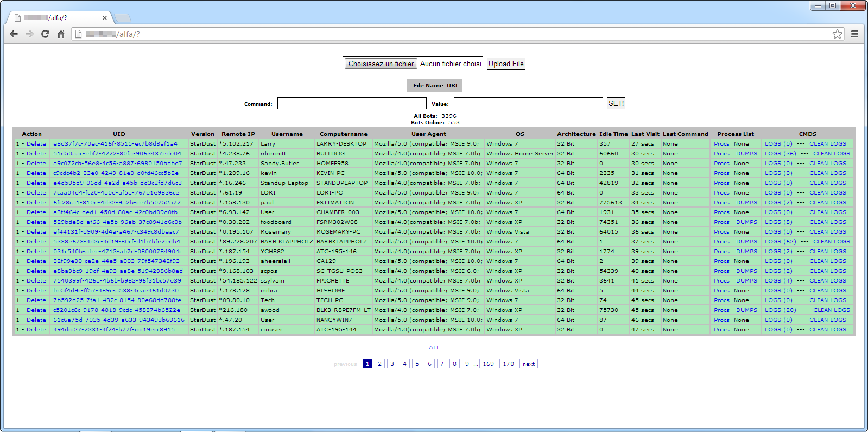The image size is (868, 432).
Task: Open a new tab button
Action: click(x=123, y=18)
